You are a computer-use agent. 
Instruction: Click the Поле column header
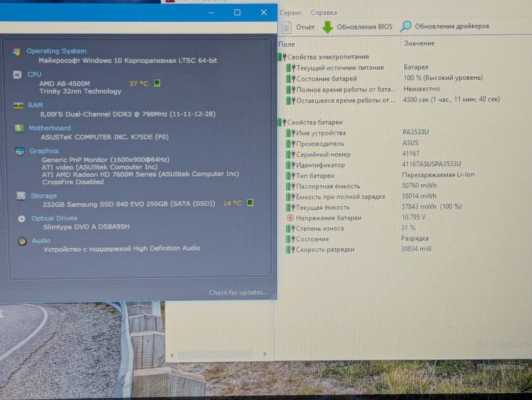[287, 44]
